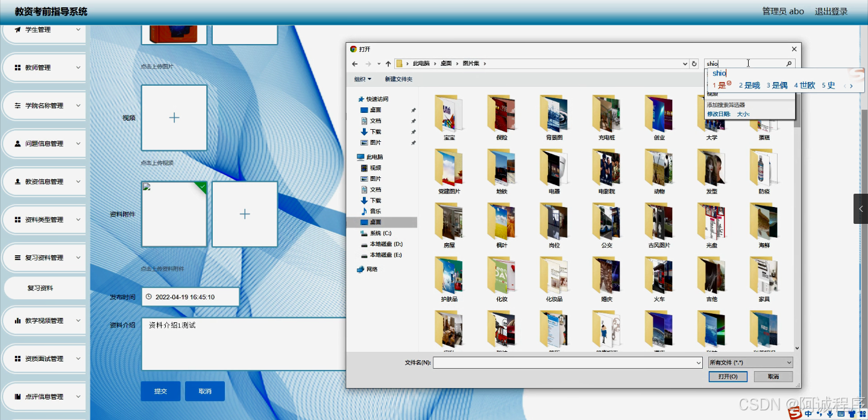This screenshot has height=420, width=868.
Task: Open the 电影院 folder
Action: pyautogui.click(x=606, y=171)
